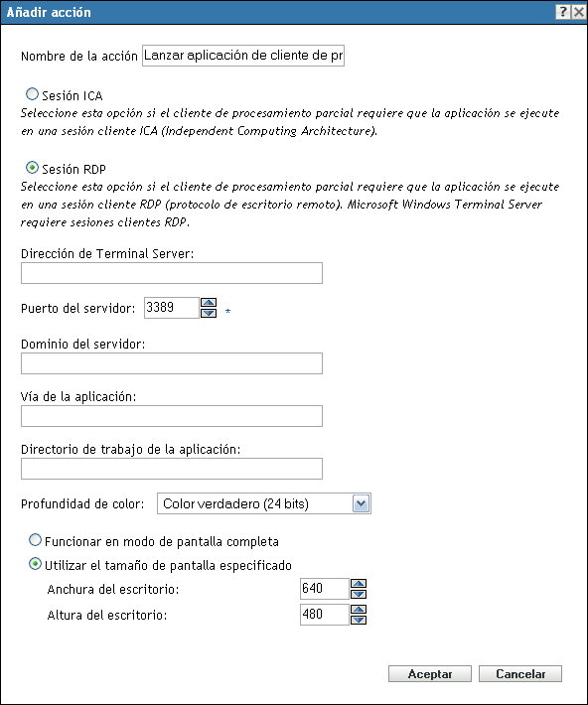Select the Sesión RDP radio button
This screenshot has height=705, width=588.
pos(32,168)
